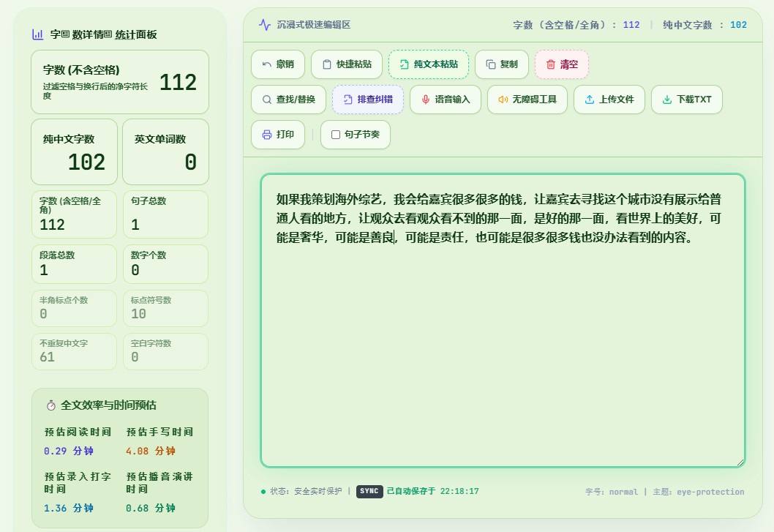Click the 快捷粘贴 button label
This screenshot has height=532, width=774.
coord(354,64)
